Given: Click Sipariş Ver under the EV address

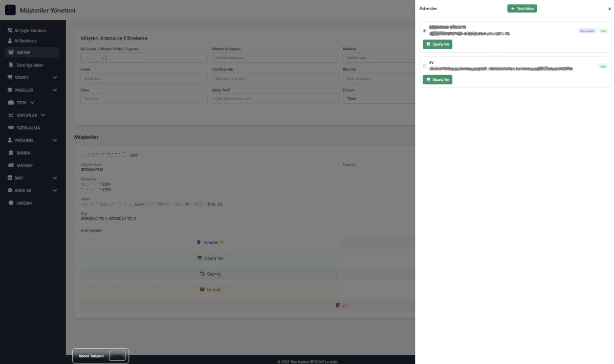Looking at the screenshot, I should [437, 79].
